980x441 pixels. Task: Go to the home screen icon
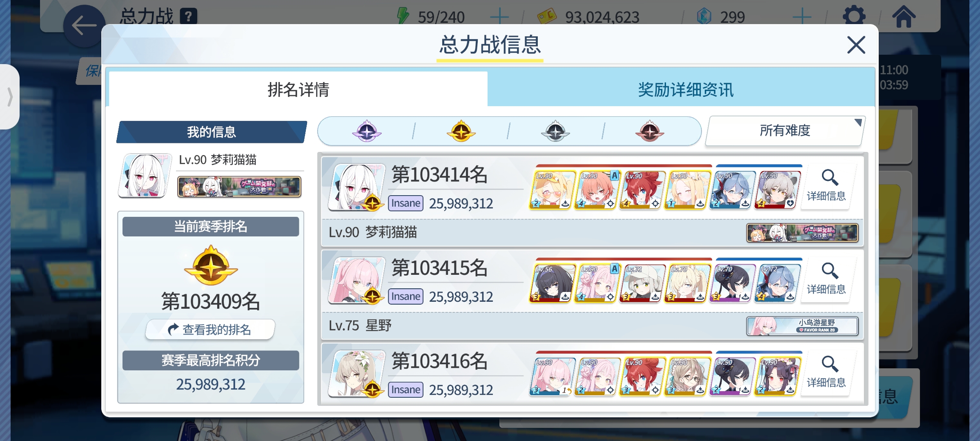(904, 17)
